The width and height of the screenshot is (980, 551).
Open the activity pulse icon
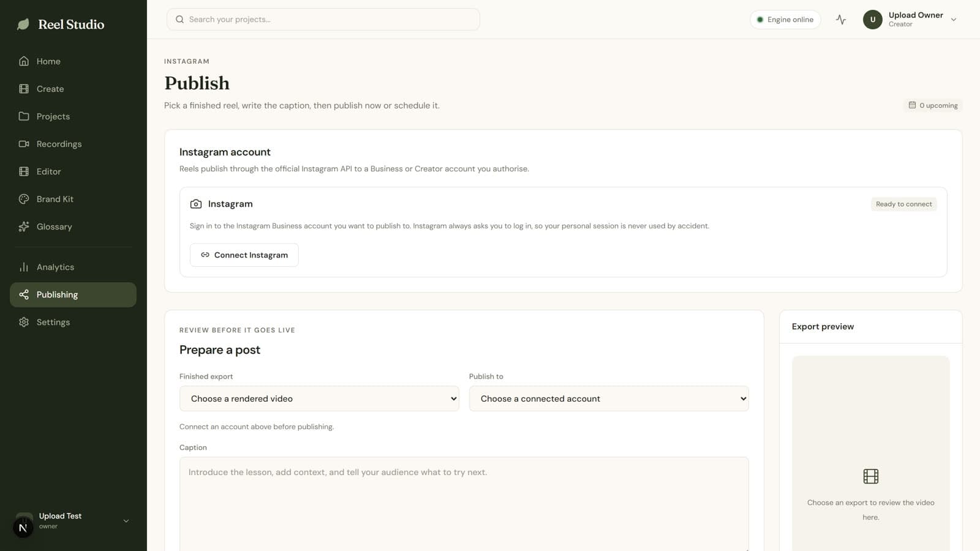pyautogui.click(x=841, y=20)
